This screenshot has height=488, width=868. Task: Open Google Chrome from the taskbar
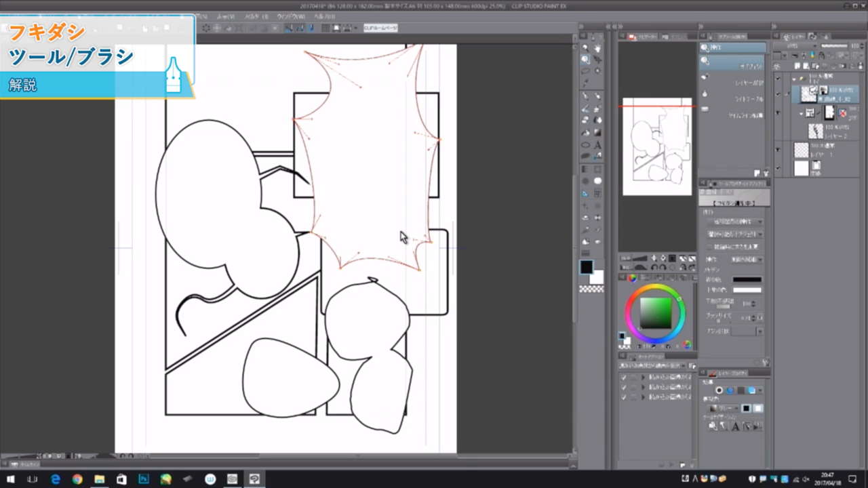(x=77, y=479)
